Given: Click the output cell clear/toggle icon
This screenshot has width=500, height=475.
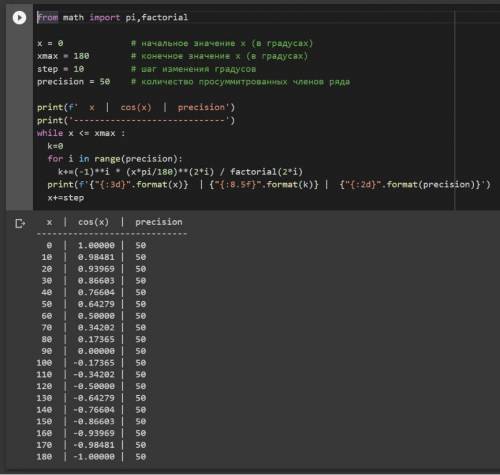Looking at the screenshot, I should (x=20, y=223).
